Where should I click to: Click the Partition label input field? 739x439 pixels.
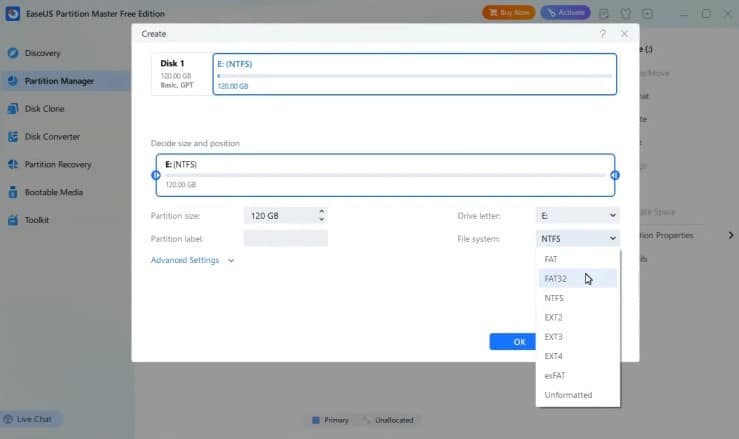tap(286, 238)
